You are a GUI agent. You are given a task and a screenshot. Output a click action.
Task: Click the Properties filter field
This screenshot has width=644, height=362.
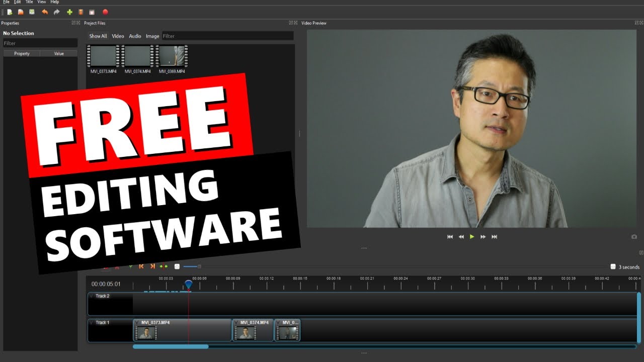[x=40, y=43]
